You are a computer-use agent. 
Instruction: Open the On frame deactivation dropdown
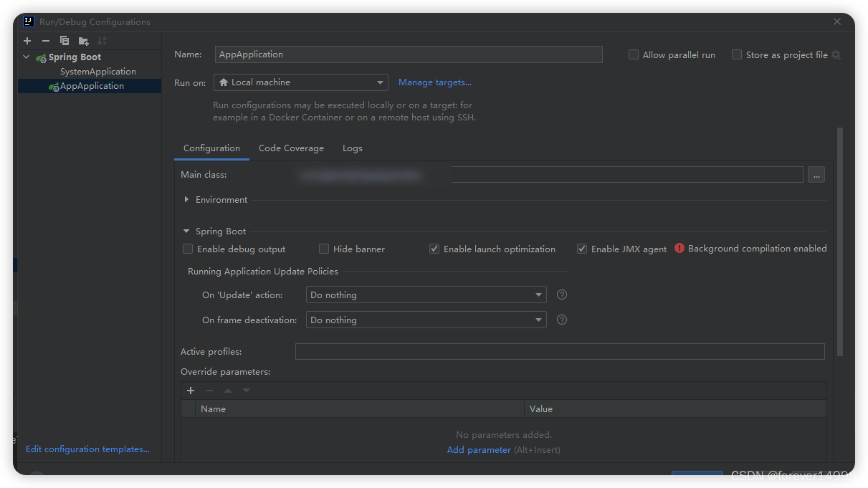(x=426, y=320)
